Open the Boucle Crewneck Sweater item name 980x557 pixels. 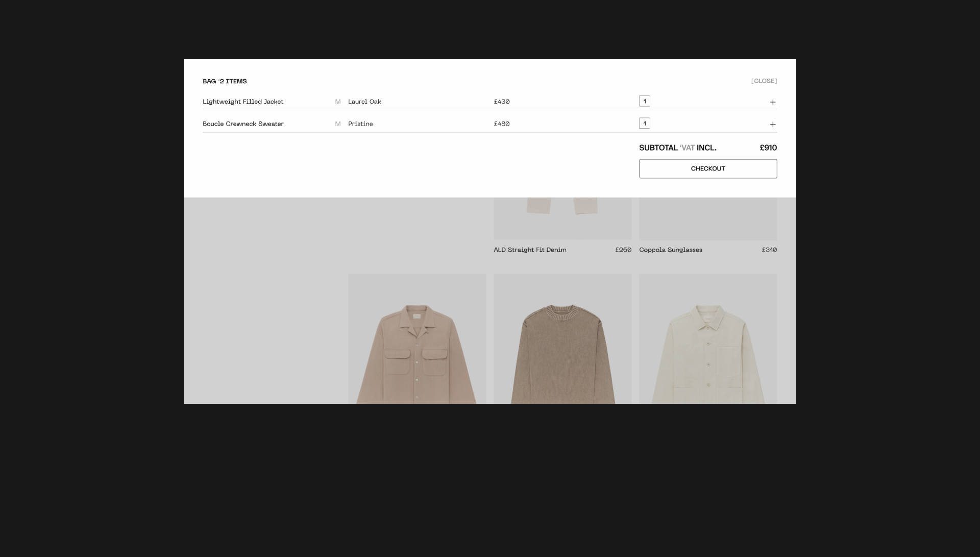pyautogui.click(x=243, y=124)
